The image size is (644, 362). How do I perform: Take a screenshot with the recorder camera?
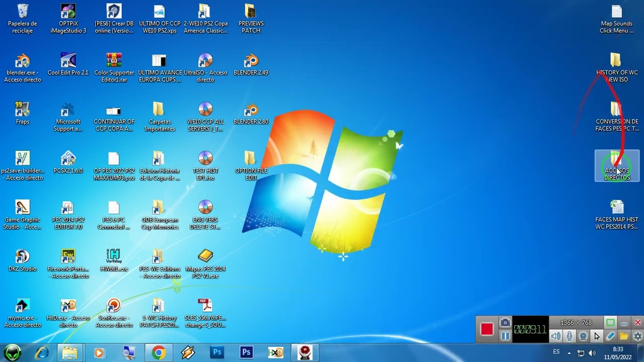(505, 323)
